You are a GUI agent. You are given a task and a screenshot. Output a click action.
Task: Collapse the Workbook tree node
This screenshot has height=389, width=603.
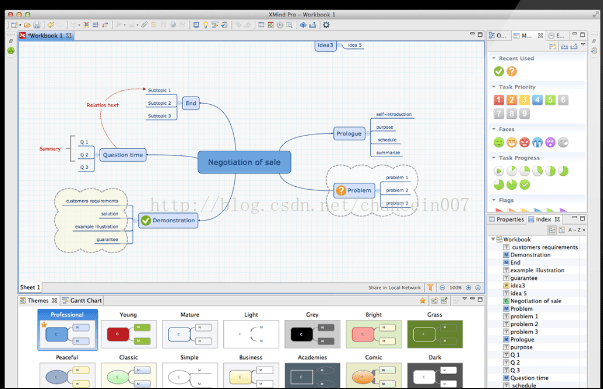click(x=493, y=239)
